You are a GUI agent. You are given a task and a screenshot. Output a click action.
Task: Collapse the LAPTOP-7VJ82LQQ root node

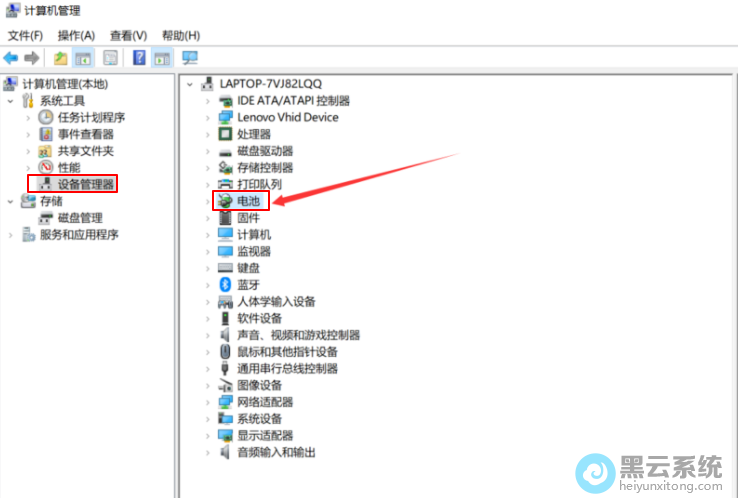pyautogui.click(x=191, y=84)
